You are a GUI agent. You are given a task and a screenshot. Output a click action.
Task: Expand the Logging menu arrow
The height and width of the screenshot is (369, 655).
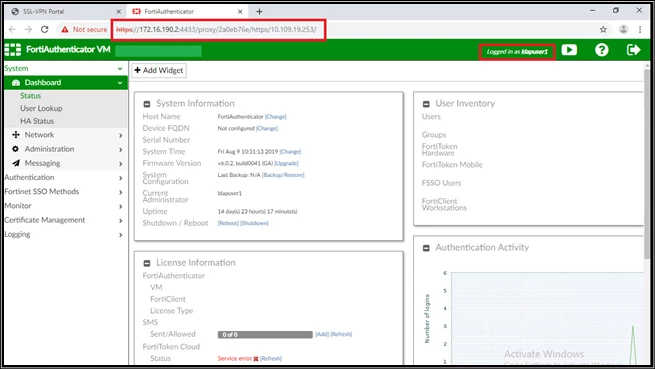[x=120, y=235]
